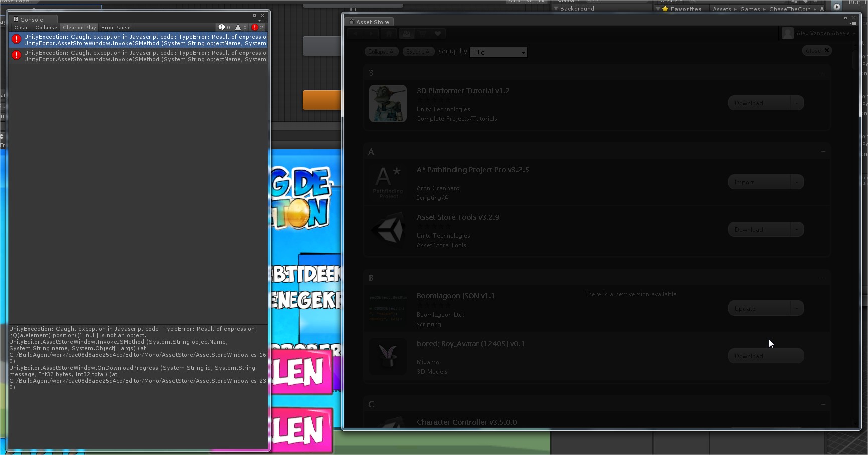This screenshot has height=455, width=868.
Task: Click the Boomlagoon Ltd. publisher link
Action: click(440, 315)
